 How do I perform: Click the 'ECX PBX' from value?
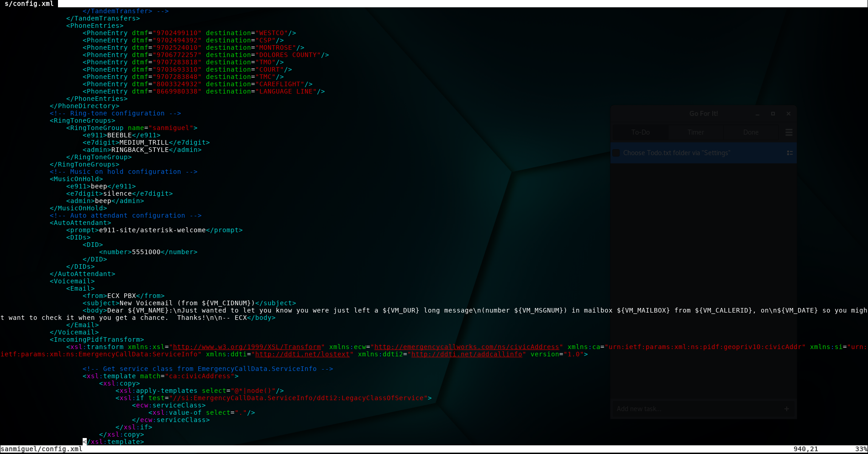tap(121, 296)
